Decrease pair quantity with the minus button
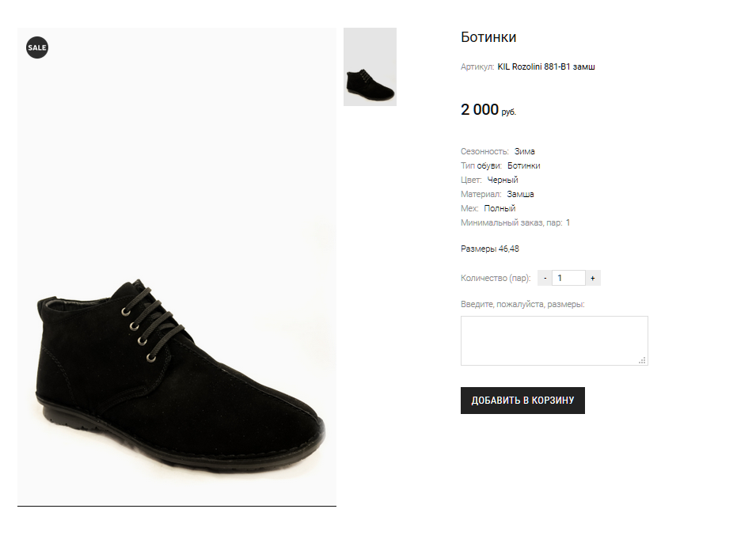The image size is (756, 547). pyautogui.click(x=545, y=278)
